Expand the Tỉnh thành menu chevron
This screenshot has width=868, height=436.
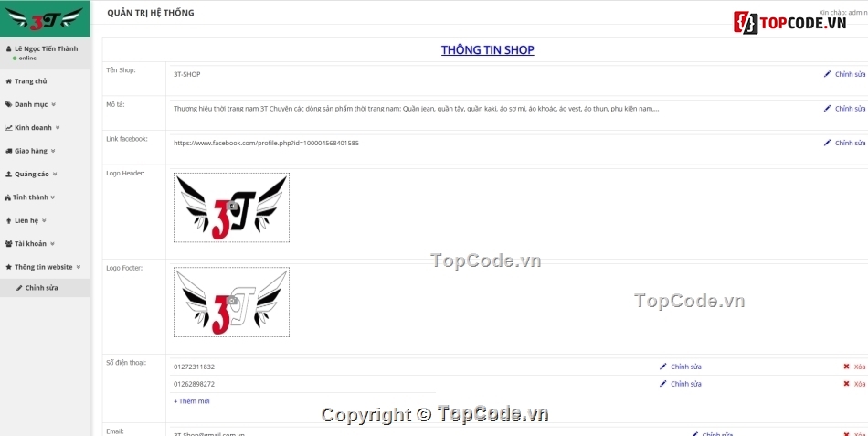53,197
